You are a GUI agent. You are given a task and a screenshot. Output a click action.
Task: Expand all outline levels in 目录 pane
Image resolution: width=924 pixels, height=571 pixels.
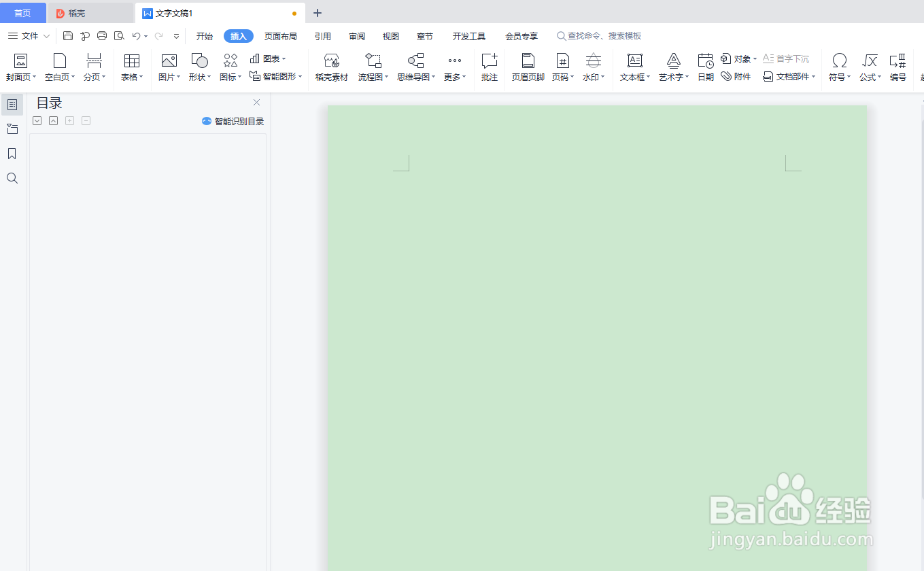click(x=37, y=120)
